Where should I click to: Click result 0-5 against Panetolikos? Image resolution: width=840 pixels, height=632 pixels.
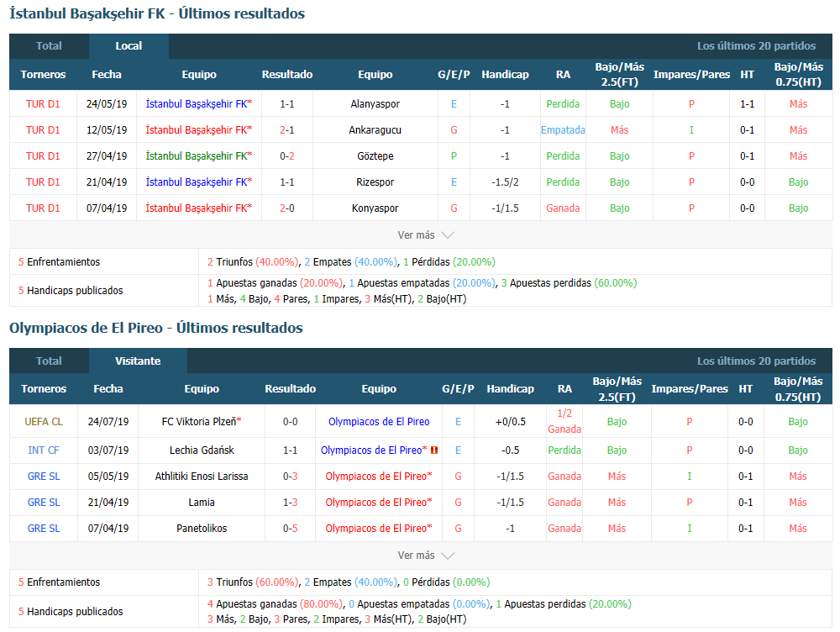point(290,529)
